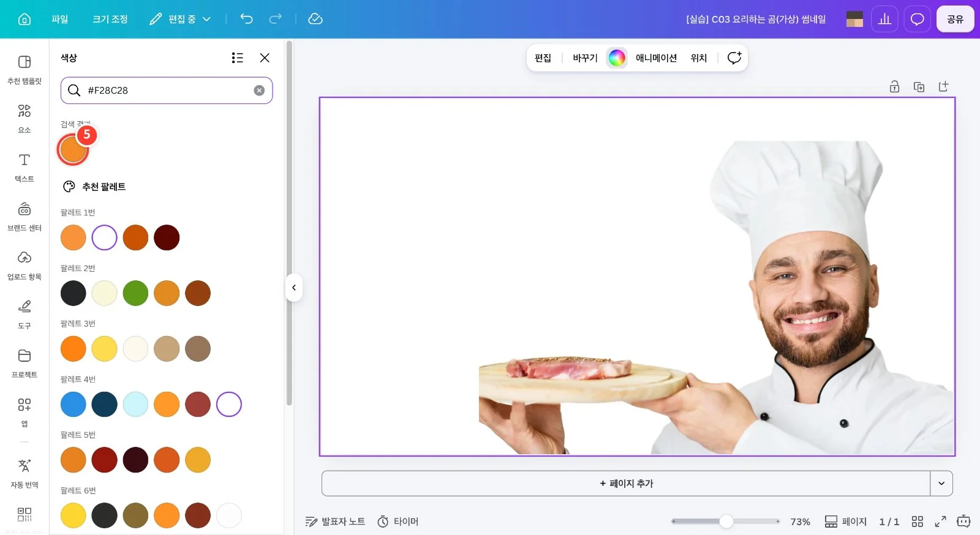Select the orange search result swatch
Screen dimensions: 980x535
[73, 150]
